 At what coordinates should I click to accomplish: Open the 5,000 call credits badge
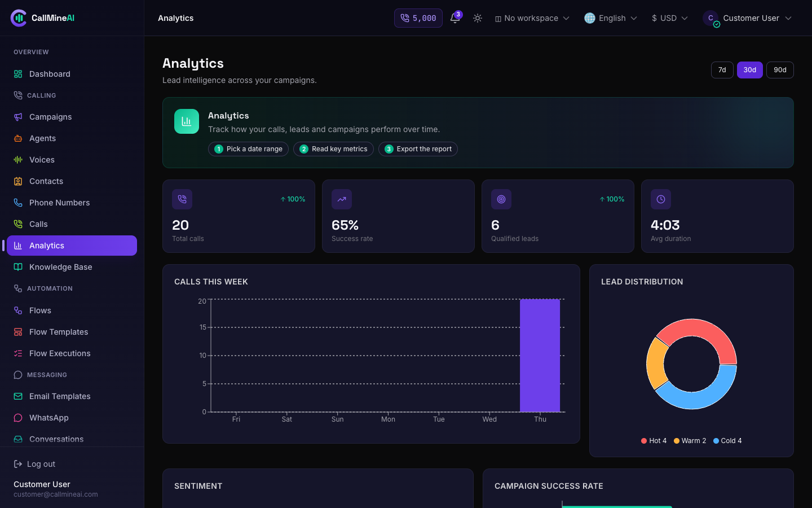tap(418, 18)
